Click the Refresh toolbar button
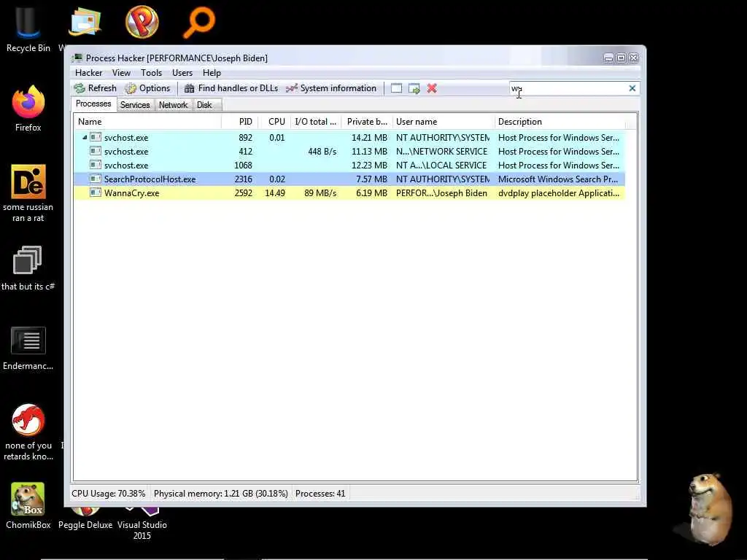This screenshot has height=560, width=747. 96,88
